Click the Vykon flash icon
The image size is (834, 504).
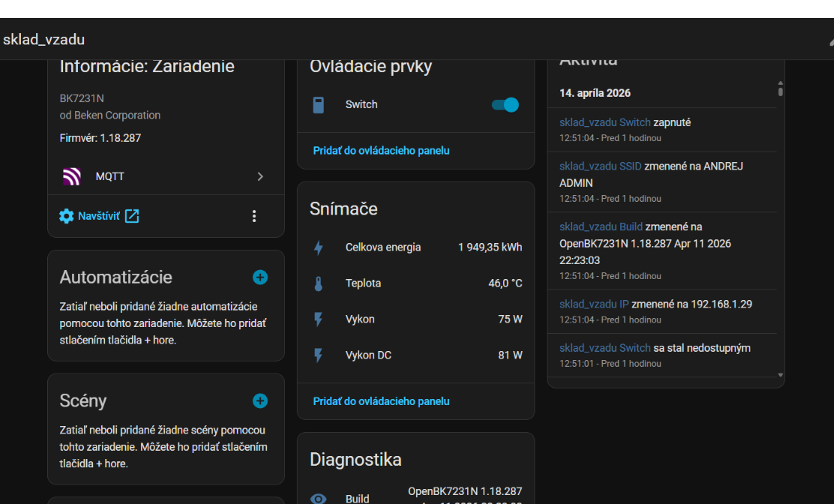[x=318, y=319]
